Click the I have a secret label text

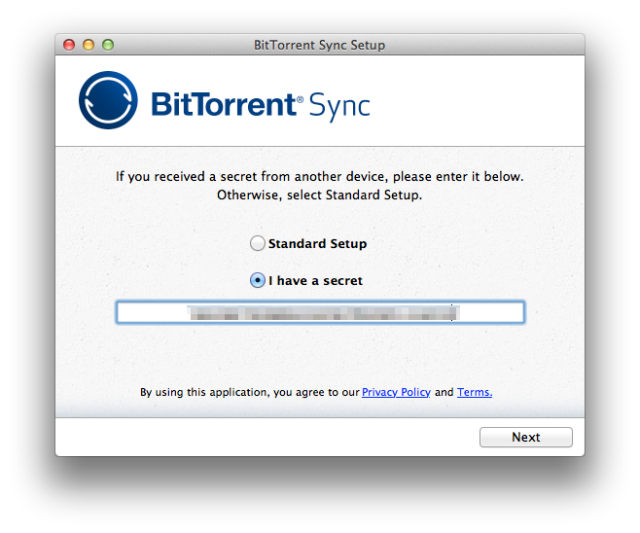(315, 281)
